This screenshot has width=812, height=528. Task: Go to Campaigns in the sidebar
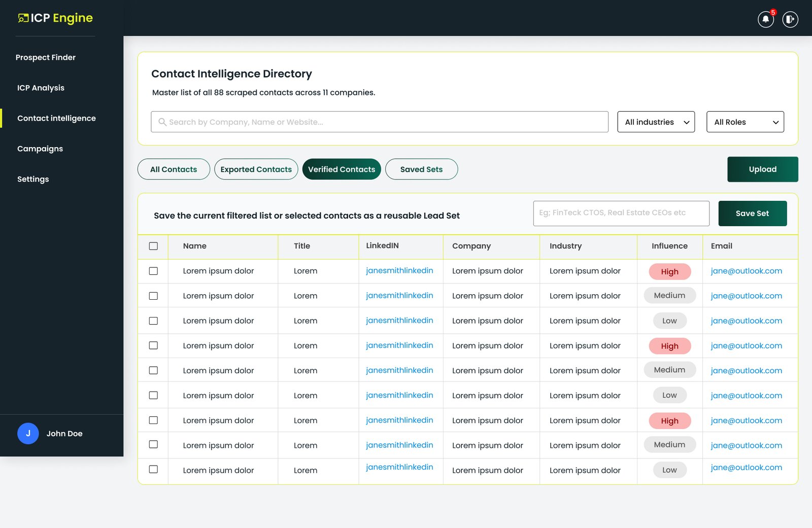click(40, 149)
